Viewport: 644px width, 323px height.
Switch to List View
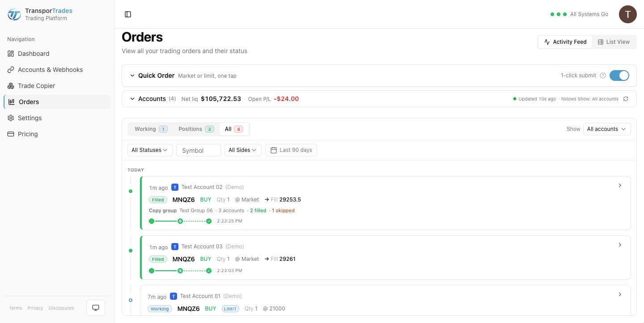[614, 42]
